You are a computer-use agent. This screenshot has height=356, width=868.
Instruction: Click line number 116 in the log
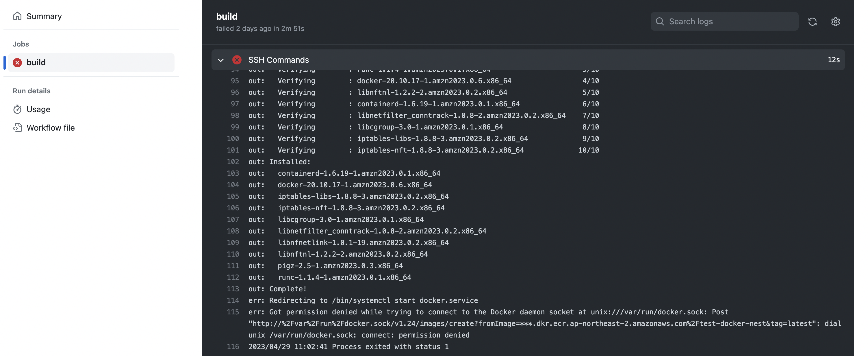[x=233, y=346]
